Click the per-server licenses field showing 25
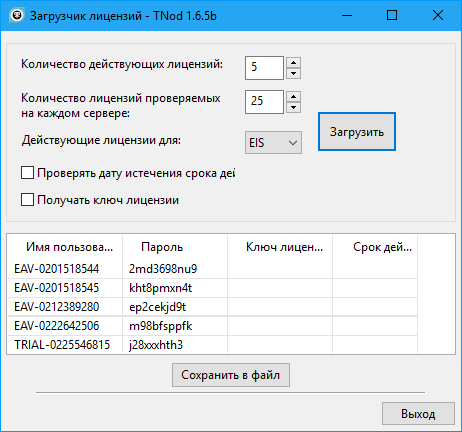 point(264,102)
